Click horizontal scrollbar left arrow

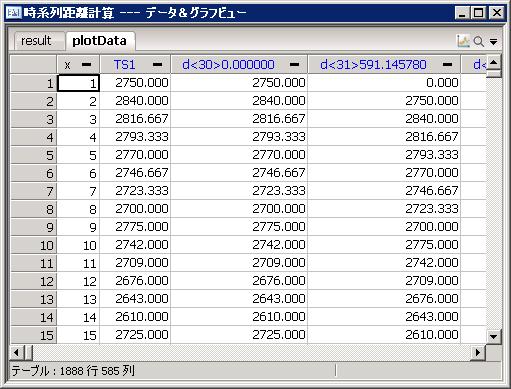(17, 352)
